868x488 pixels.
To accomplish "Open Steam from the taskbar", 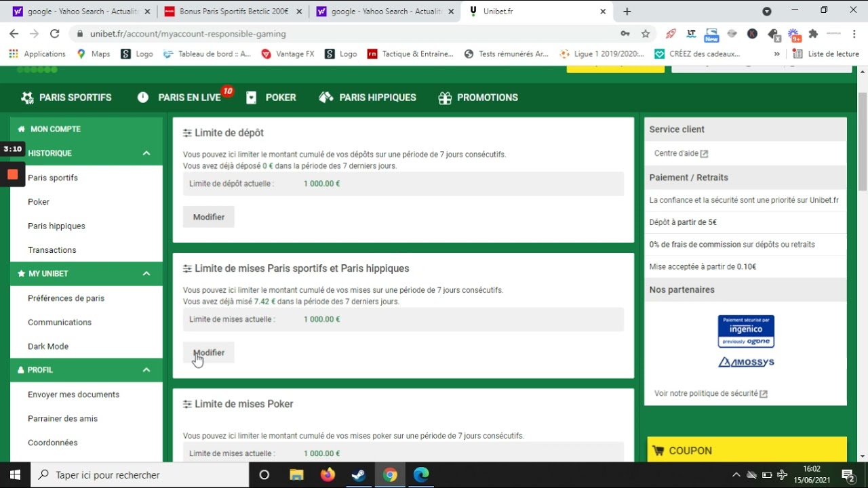I will pos(359,475).
